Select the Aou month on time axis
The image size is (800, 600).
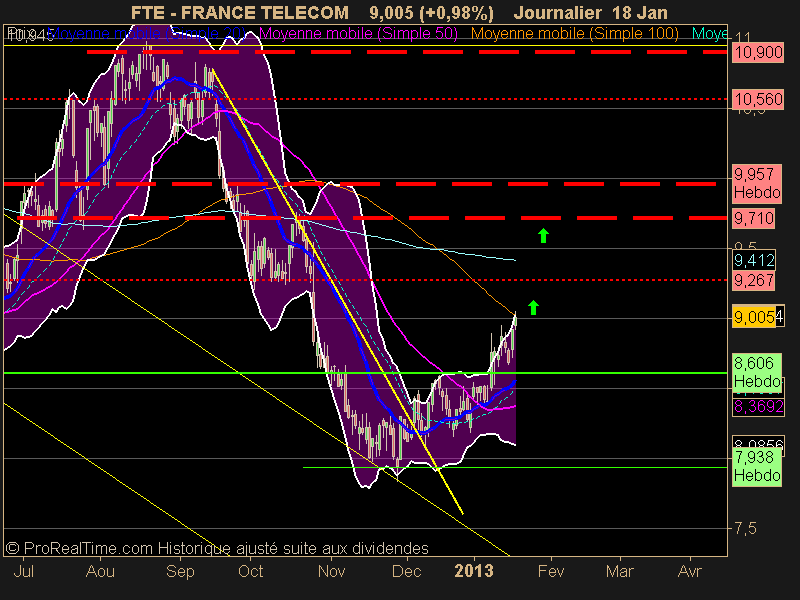point(100,571)
